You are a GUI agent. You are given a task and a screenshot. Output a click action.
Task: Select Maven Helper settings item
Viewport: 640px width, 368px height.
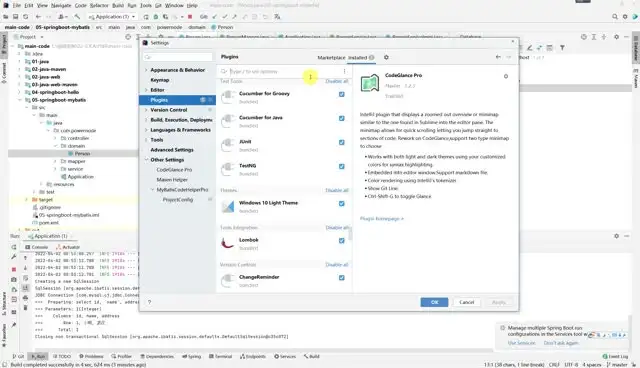172,180
